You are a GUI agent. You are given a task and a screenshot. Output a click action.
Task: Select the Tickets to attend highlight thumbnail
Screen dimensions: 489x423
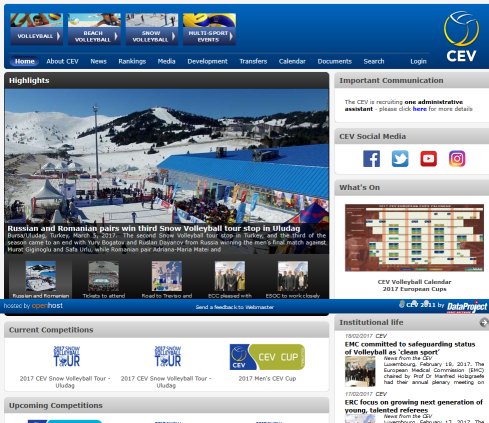click(104, 276)
